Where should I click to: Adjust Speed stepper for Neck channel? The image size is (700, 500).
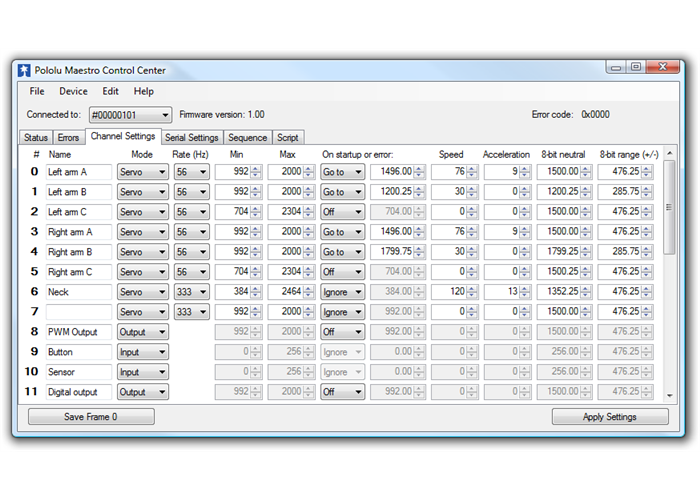coord(472,292)
